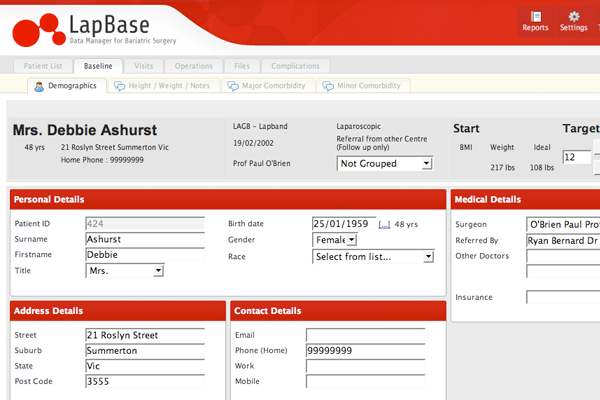Open the Title dropdown showing Mrs.
The image size is (600, 400).
(x=125, y=271)
